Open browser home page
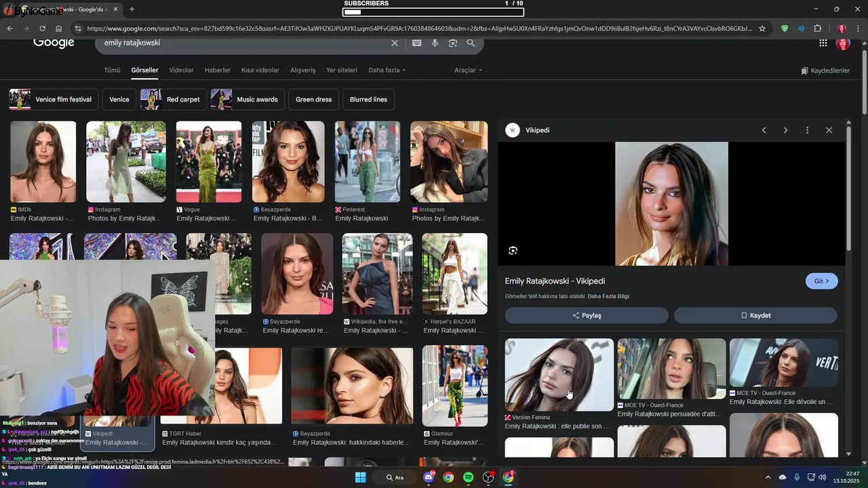This screenshot has width=868, height=488. [58, 28]
